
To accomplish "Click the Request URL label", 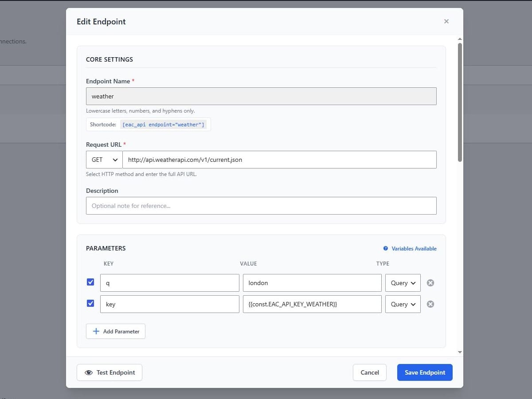I will pyautogui.click(x=104, y=145).
